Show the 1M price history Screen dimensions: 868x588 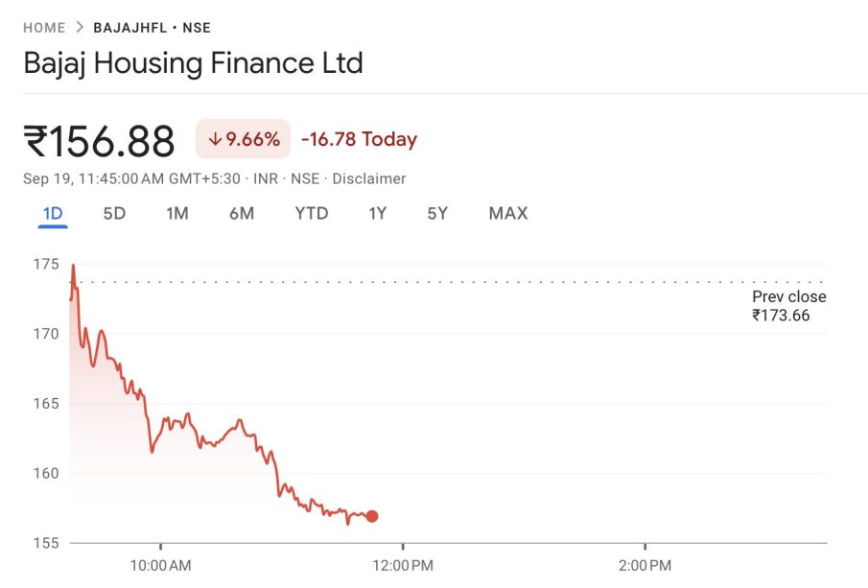coord(177,213)
